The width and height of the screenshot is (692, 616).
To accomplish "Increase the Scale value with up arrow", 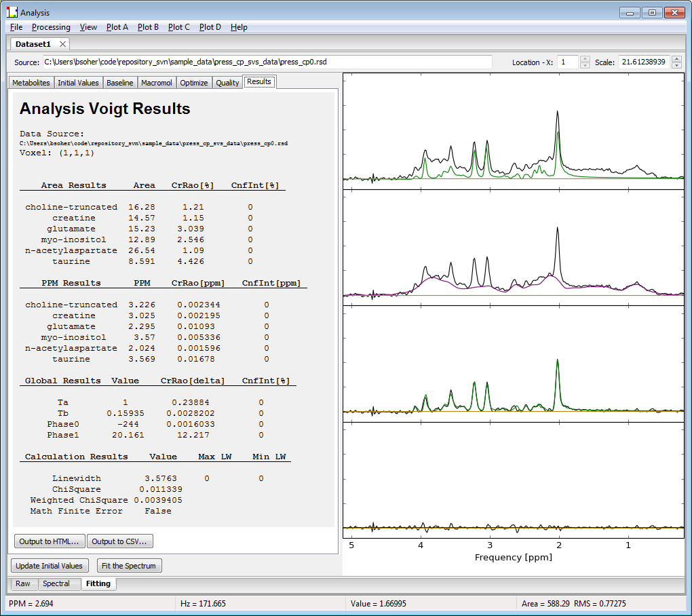I will 676,59.
